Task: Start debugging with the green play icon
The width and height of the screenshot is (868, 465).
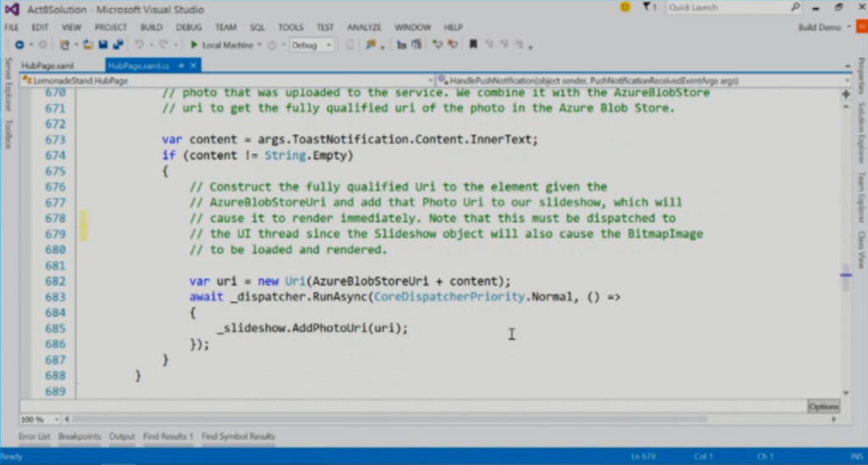Action: click(x=194, y=45)
